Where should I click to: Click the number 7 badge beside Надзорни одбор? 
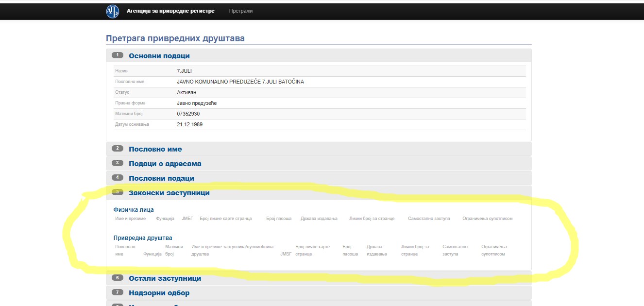pyautogui.click(x=118, y=292)
